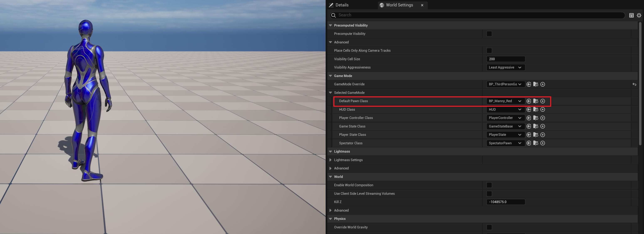
Task: Create new blueprint for Default Pawn Class
Action: 542,101
